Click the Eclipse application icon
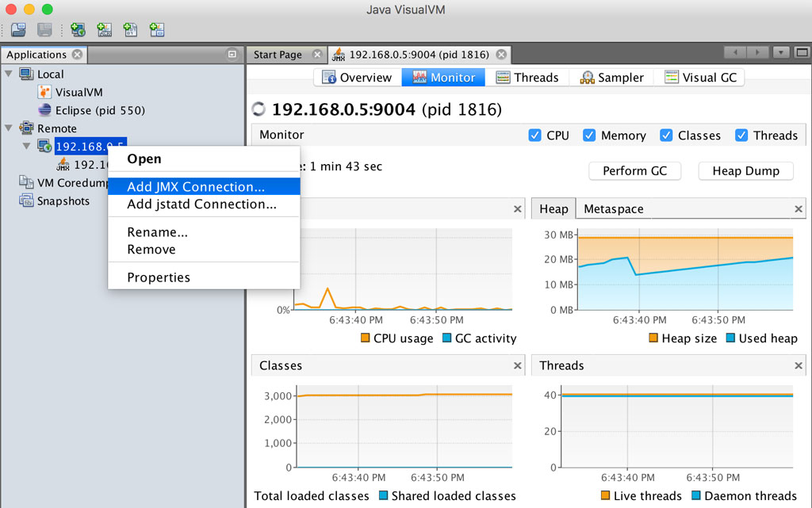The width and height of the screenshot is (812, 508). tap(44, 110)
